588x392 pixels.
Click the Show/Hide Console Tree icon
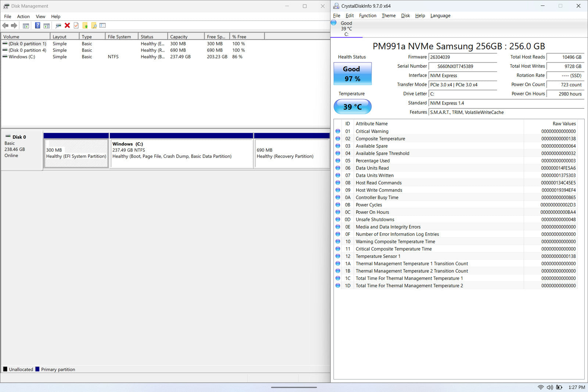26,25
